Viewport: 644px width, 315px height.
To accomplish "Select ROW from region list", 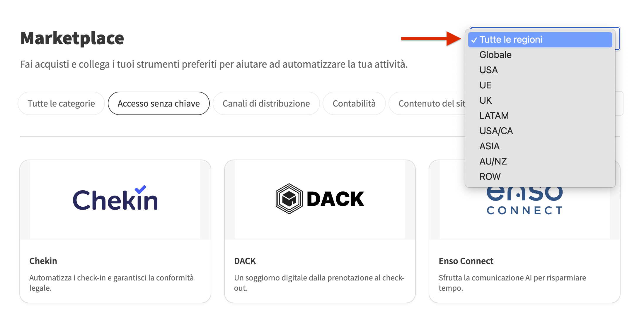I will pos(490,177).
